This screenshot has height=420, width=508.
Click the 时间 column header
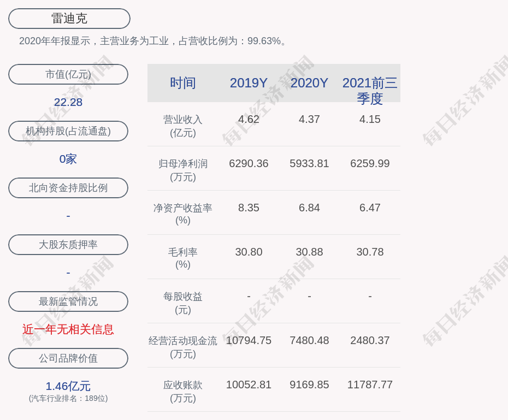click(183, 83)
